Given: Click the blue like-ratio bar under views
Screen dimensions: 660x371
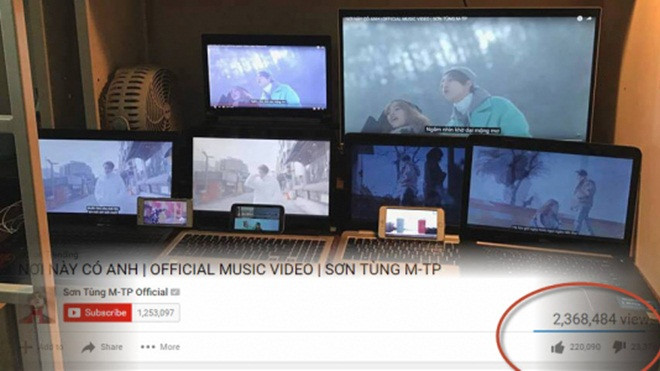Looking at the screenshot, I should 589,331.
